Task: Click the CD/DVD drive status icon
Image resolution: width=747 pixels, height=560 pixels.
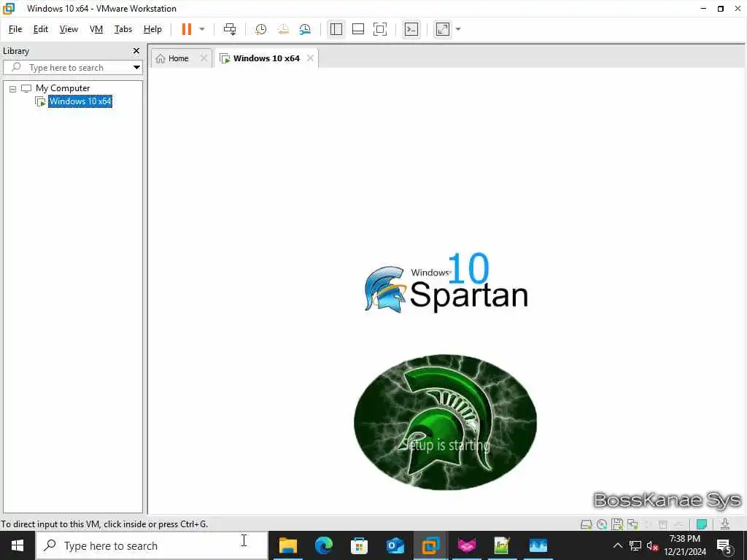Action: 602,524
